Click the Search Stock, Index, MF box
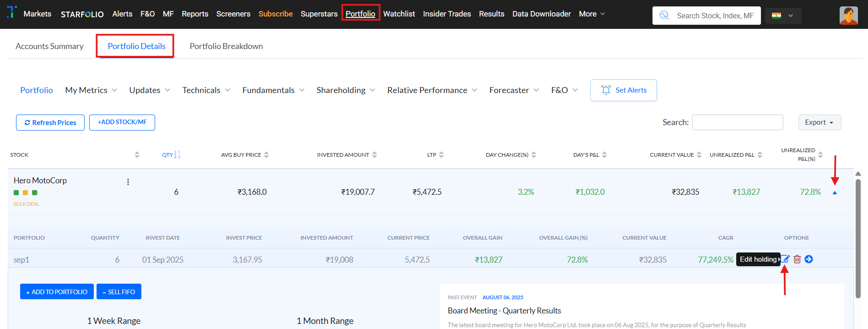The height and width of the screenshot is (329, 868). 706,16
